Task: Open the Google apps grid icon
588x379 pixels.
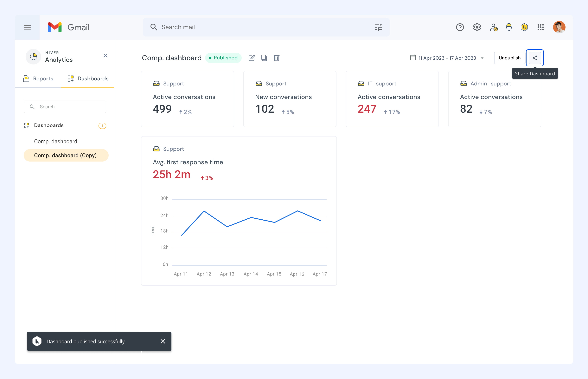Action: click(x=540, y=27)
